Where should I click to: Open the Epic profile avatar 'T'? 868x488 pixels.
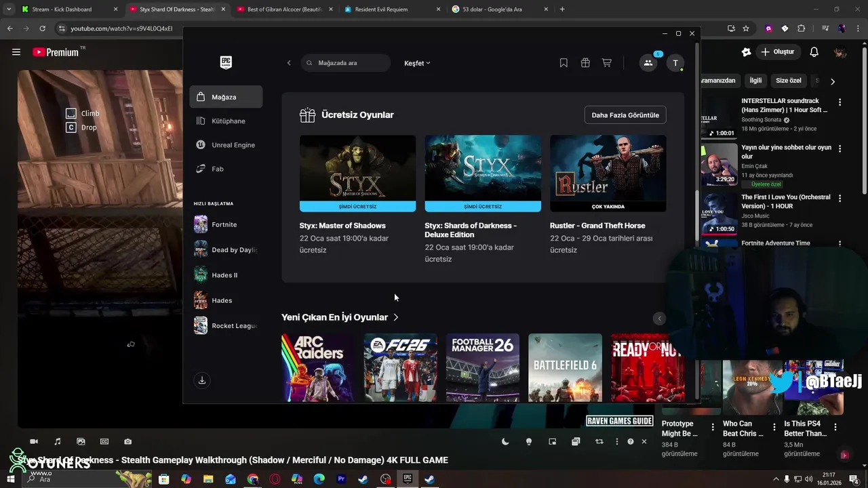[x=675, y=63]
